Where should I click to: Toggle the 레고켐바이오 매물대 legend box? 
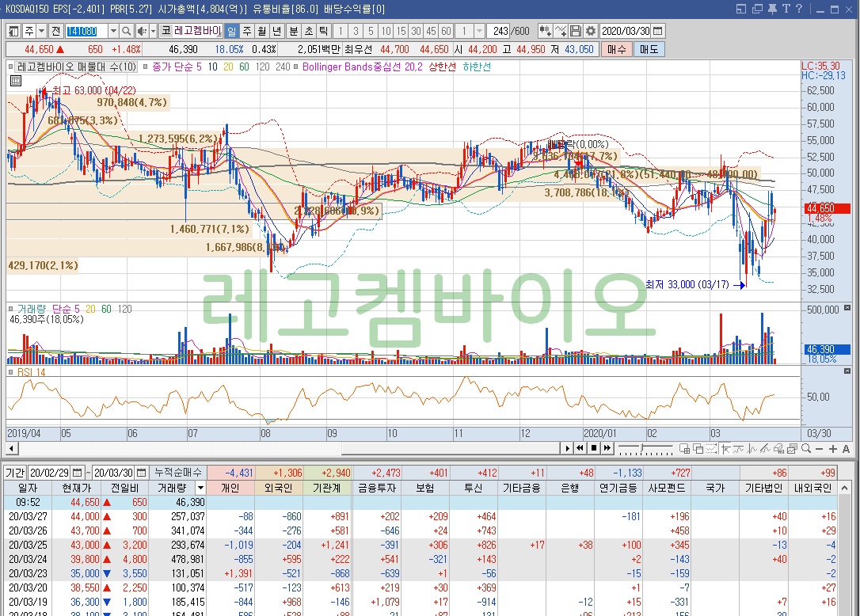pyautogui.click(x=10, y=67)
